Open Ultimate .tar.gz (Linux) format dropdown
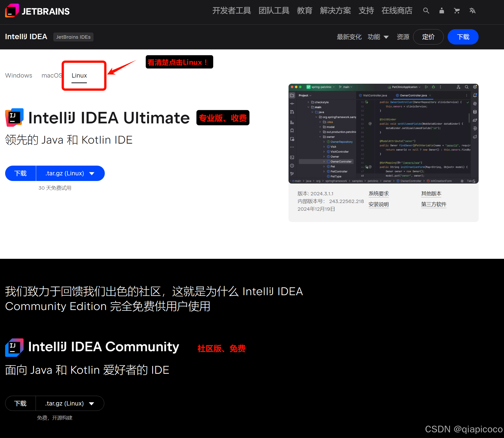The height and width of the screenshot is (438, 504). click(70, 173)
